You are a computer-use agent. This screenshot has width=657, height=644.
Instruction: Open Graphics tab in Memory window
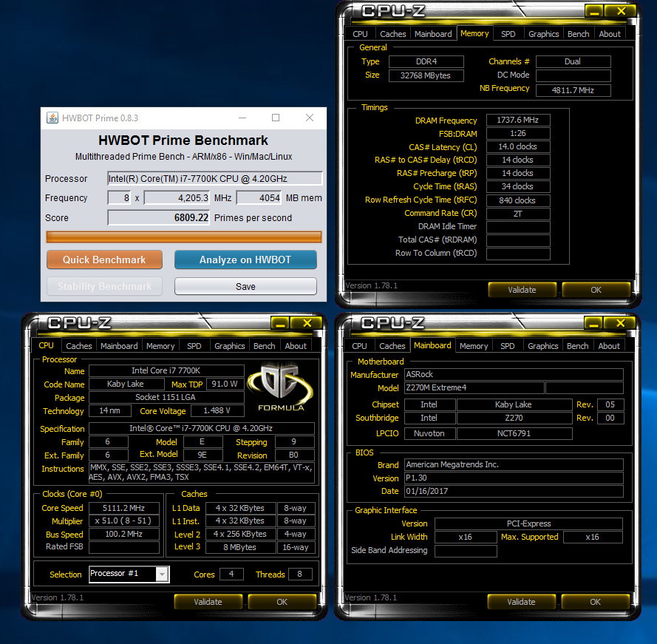[543, 34]
